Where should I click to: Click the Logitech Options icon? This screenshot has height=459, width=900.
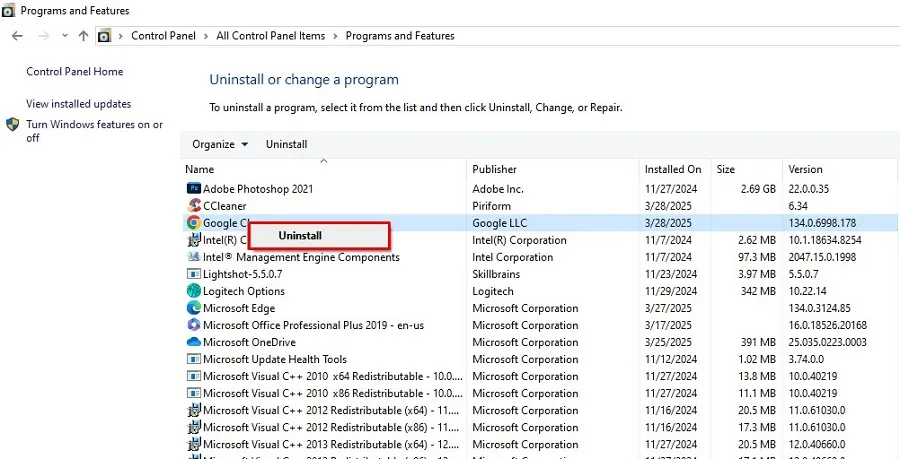194,291
